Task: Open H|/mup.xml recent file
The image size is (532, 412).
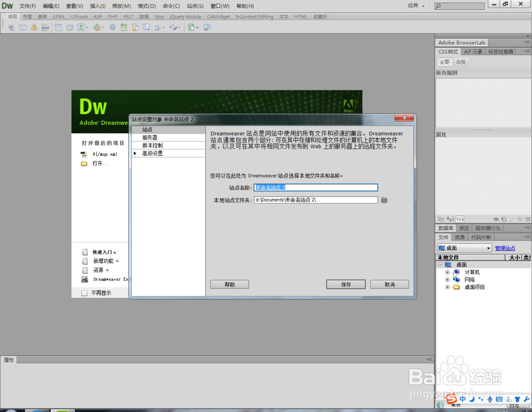Action: click(104, 154)
